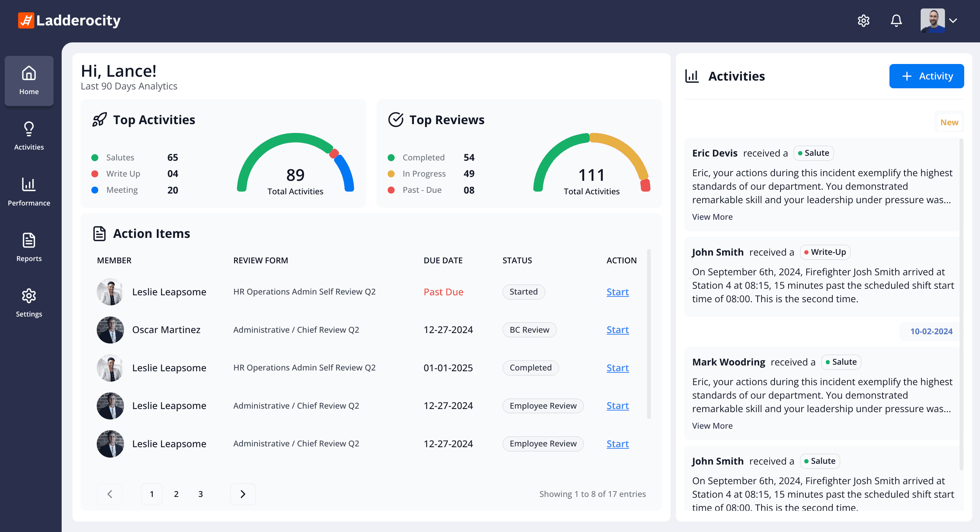Open the notifications bell

pos(896,20)
